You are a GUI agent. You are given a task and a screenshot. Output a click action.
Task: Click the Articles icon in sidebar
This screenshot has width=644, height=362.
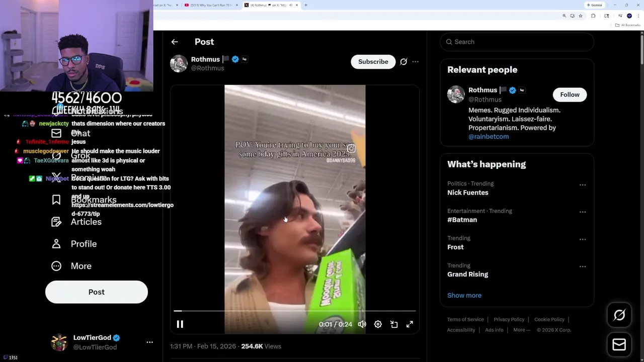pyautogui.click(x=56, y=222)
